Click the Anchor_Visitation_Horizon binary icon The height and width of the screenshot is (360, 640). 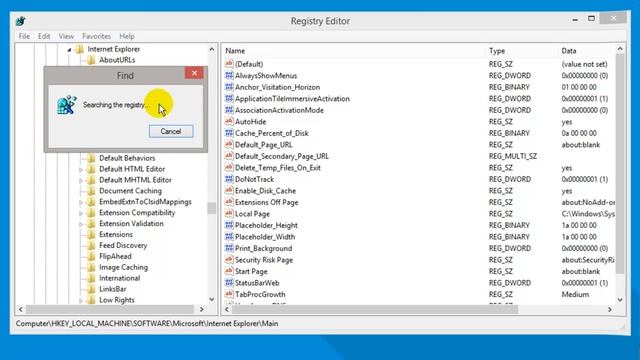229,87
